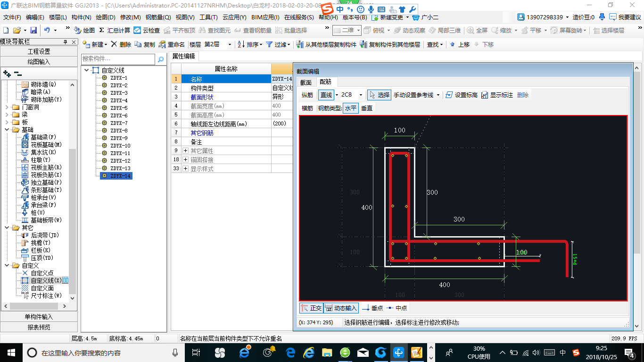The height and width of the screenshot is (362, 644).
Task: Toggle 显示标注 in section editor
Action: (497, 95)
